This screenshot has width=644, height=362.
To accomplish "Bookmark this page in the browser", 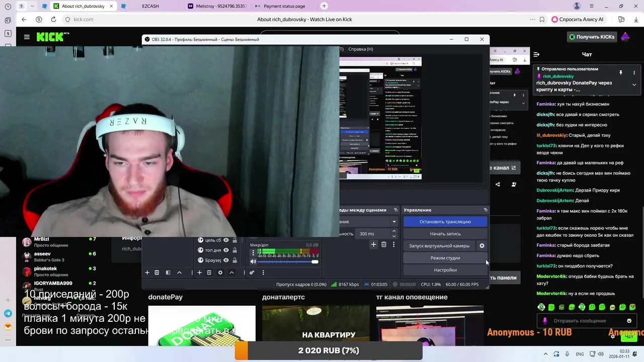I will click(x=542, y=19).
